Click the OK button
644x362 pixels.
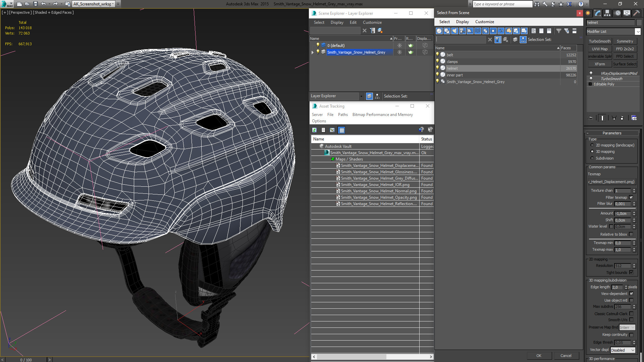pyautogui.click(x=539, y=356)
